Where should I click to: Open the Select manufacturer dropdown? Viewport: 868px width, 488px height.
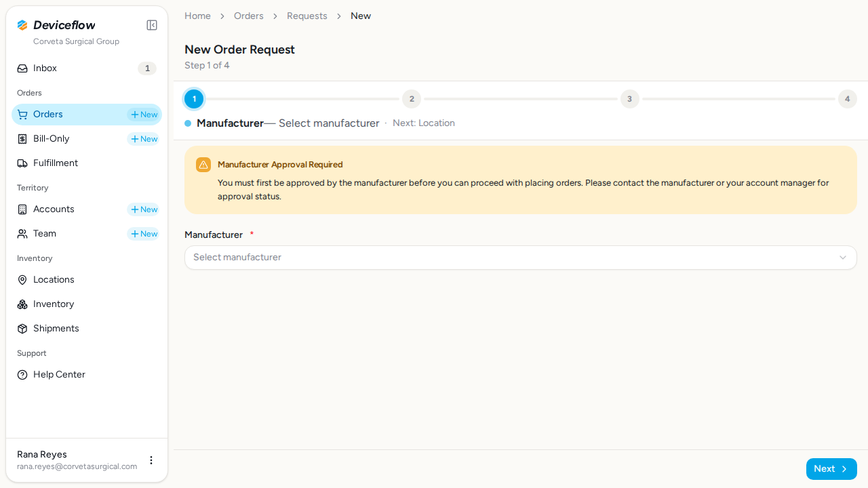click(x=521, y=258)
